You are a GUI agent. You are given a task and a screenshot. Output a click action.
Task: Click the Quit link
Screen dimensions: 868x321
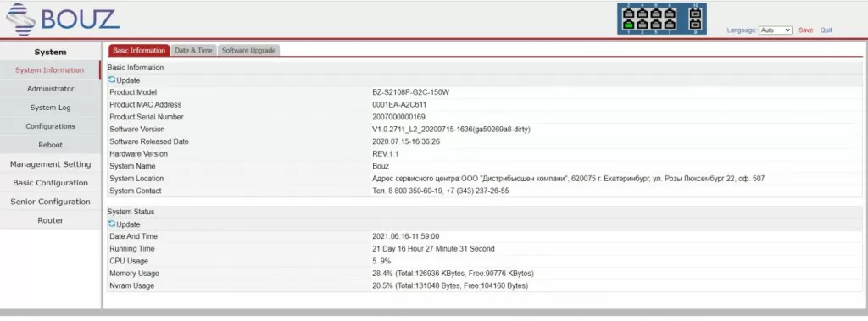point(826,30)
